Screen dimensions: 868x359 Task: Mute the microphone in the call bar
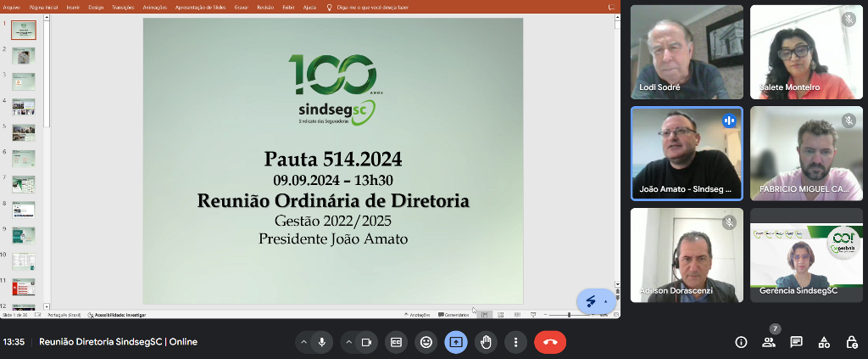pos(321,342)
